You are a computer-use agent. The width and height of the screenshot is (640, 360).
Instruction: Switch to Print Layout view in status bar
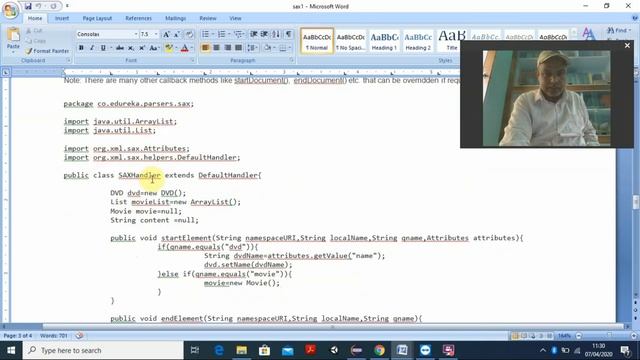(x=515, y=336)
